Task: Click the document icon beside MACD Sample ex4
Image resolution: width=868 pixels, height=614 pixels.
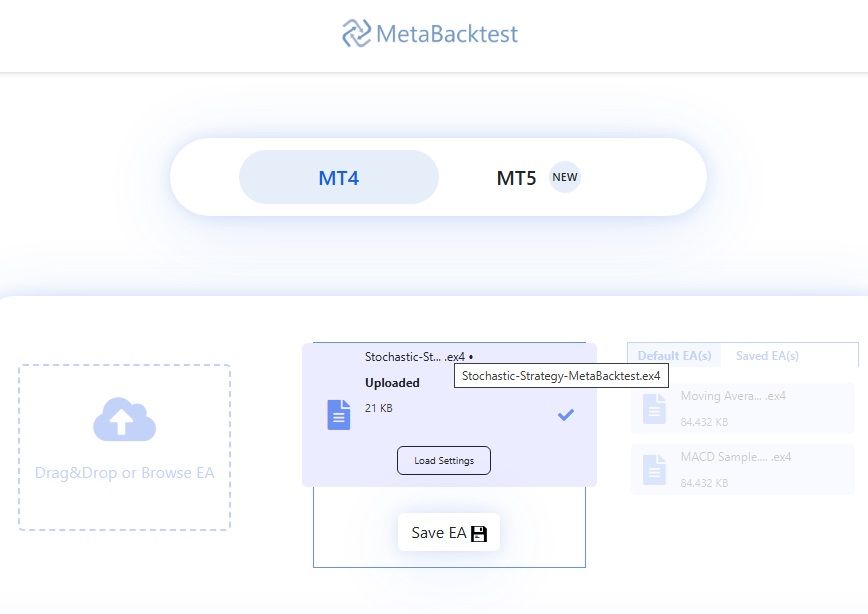Action: click(x=654, y=469)
